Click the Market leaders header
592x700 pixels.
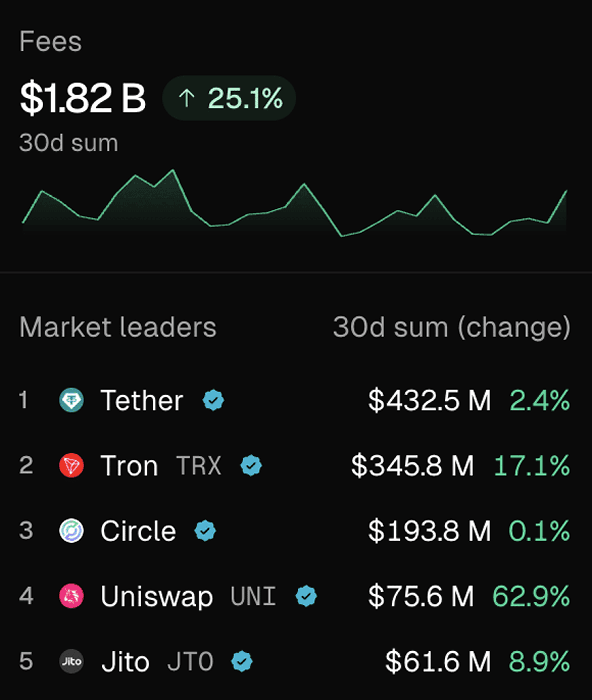tap(118, 327)
